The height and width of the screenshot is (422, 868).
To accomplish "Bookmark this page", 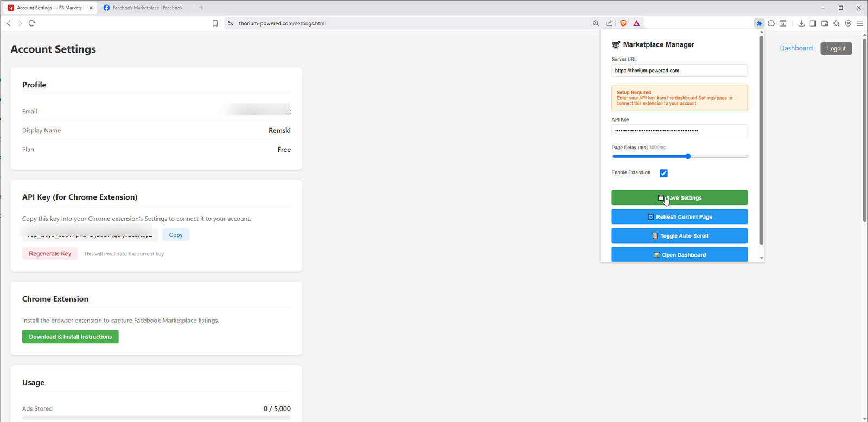I will (x=215, y=23).
